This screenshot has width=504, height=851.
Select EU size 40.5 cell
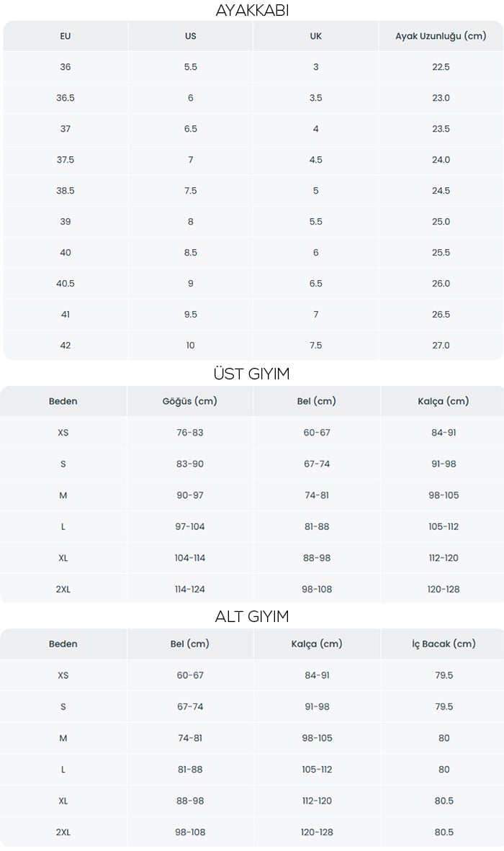point(65,284)
